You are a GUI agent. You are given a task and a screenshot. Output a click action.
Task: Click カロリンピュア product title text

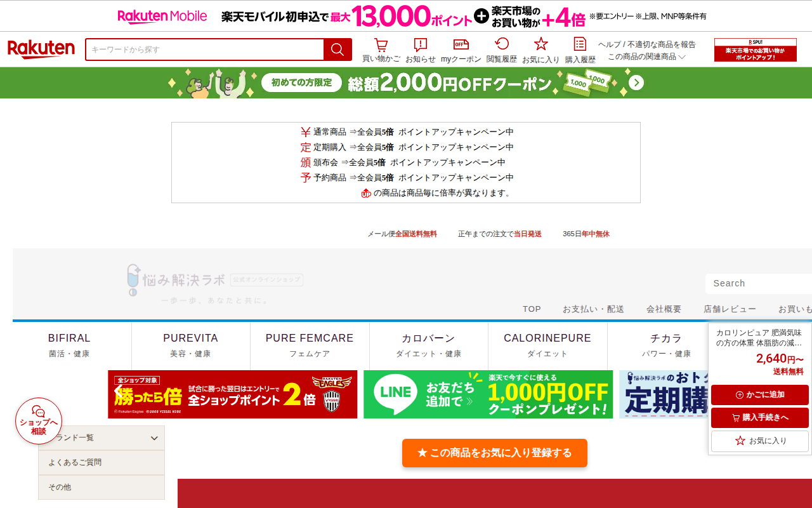pos(759,337)
